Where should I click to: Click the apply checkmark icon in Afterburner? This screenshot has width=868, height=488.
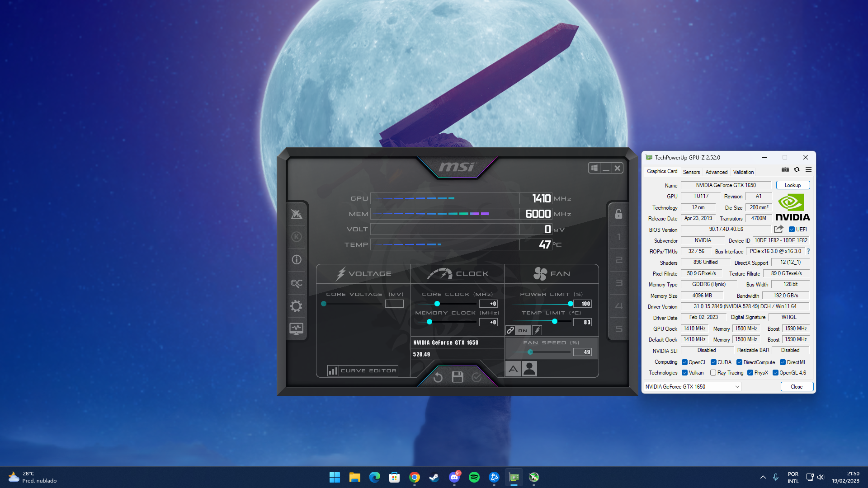[476, 377]
